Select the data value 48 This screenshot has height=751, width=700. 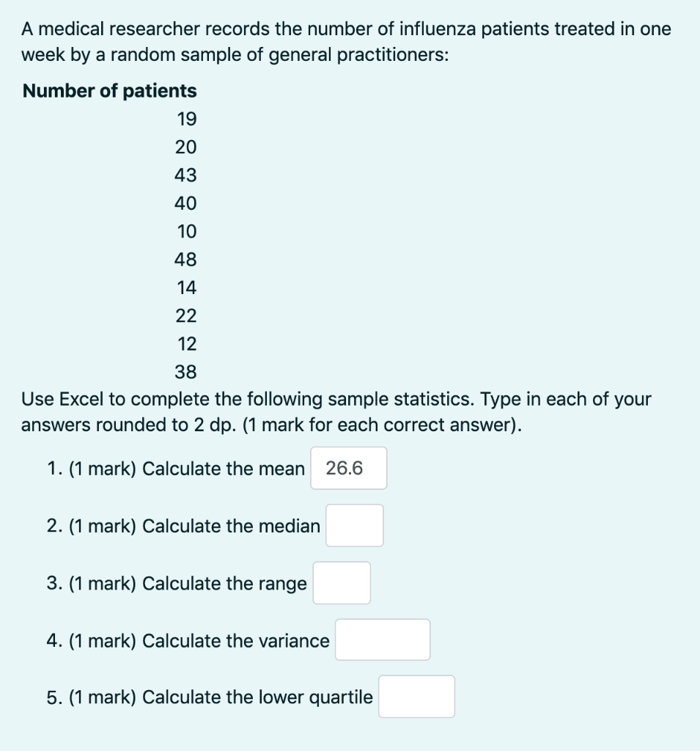coord(186,260)
